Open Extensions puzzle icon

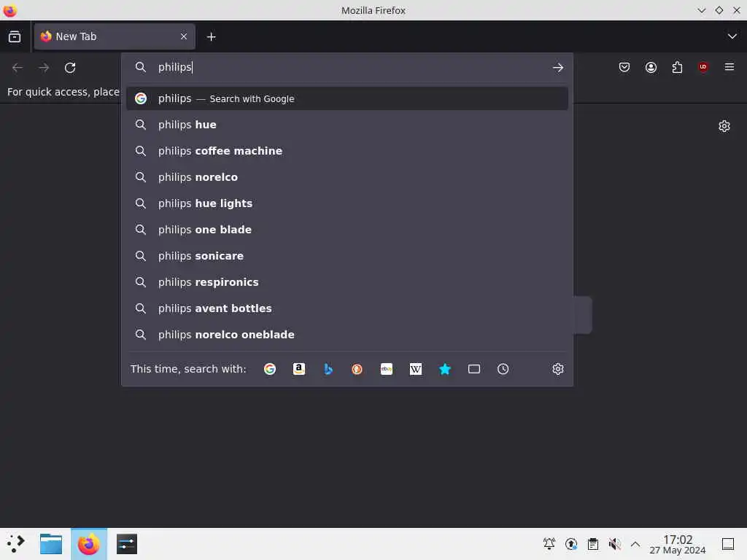(677, 67)
